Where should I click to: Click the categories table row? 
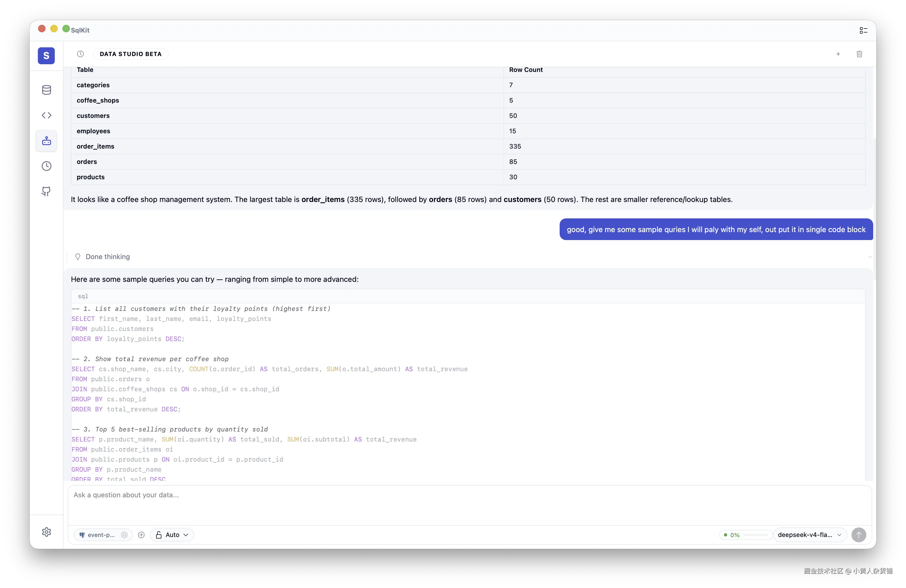pyautogui.click(x=468, y=85)
